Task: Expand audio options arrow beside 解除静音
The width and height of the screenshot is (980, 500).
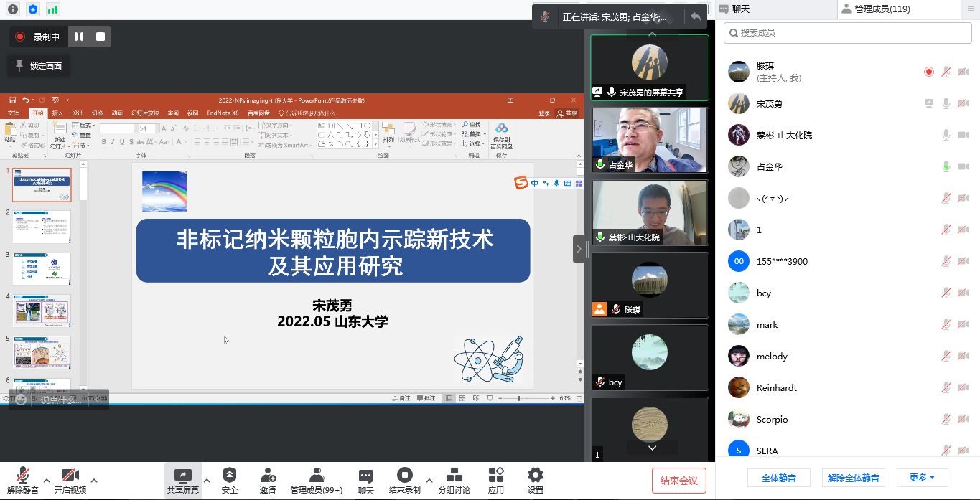Action: pos(47,481)
